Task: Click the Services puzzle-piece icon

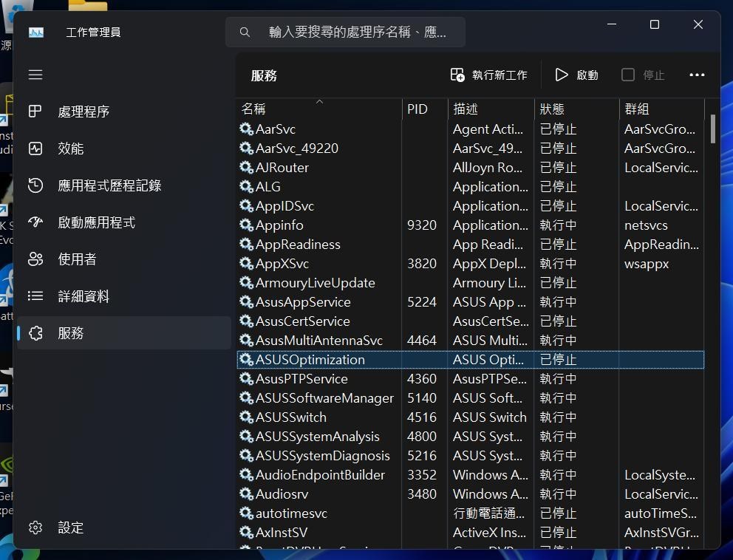Action: point(36,333)
